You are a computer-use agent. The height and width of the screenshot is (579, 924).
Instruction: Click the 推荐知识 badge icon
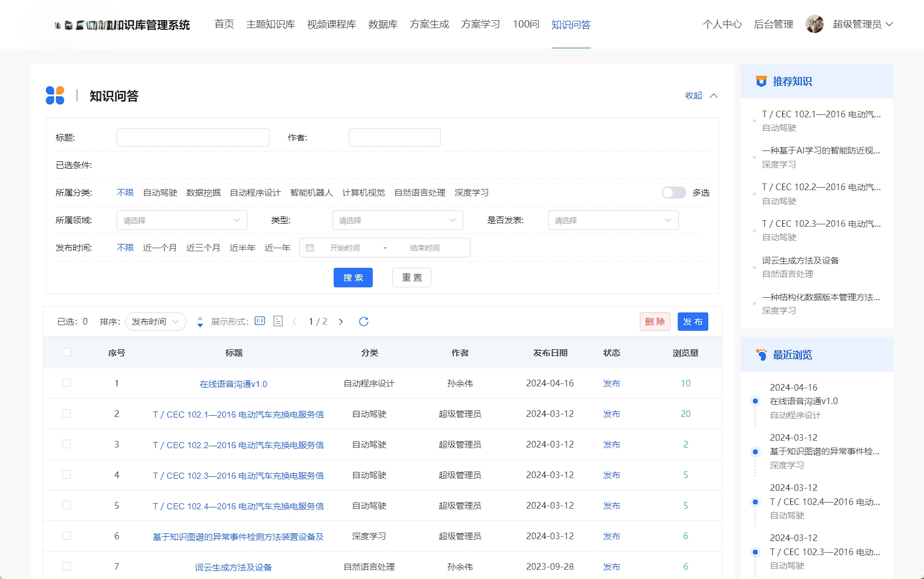(760, 81)
